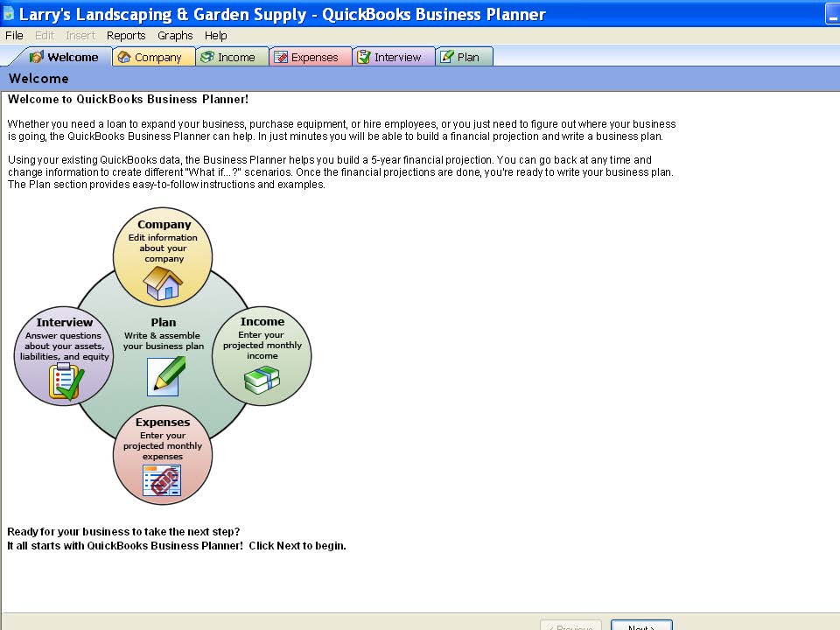Click 'Edit information about your company' text
Image resolution: width=840 pixels, height=630 pixels.
163,248
